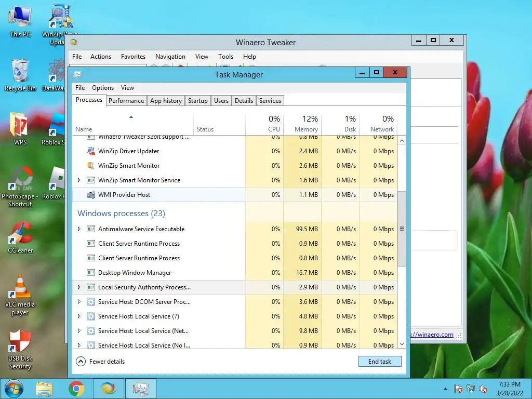Sort processes by the CPU column
Image resolution: width=532 pixels, height=399 pixels.
click(x=264, y=124)
